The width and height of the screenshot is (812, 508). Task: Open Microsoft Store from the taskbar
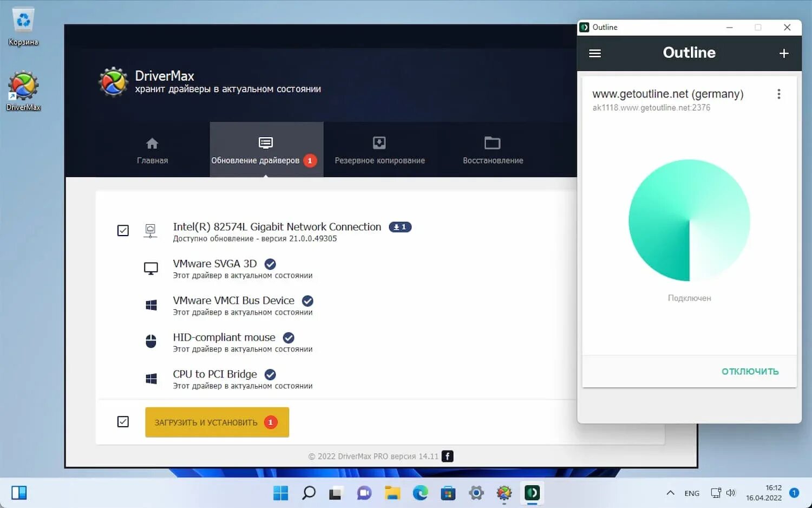(448, 493)
